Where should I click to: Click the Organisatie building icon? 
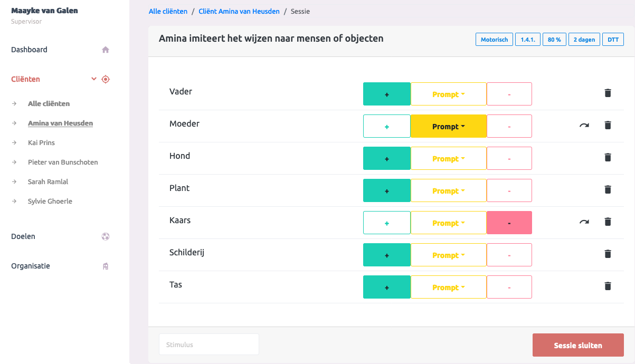(106, 266)
